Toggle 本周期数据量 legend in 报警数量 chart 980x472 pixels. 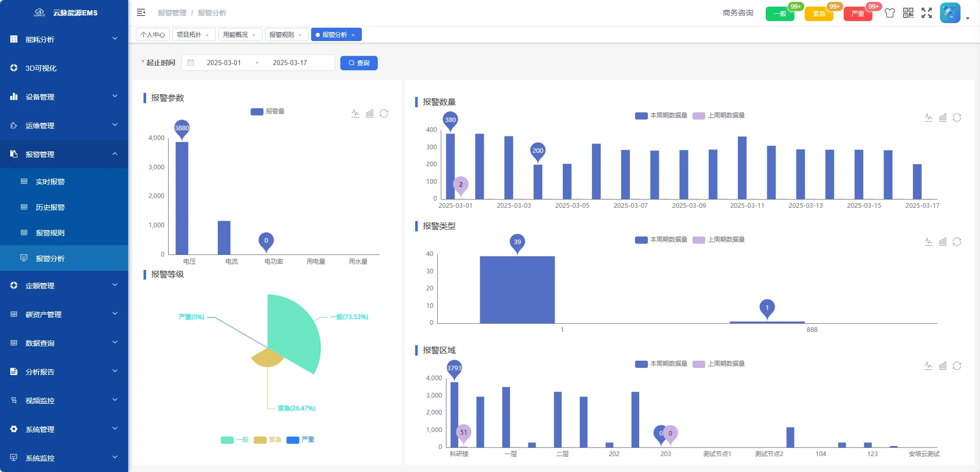661,115
